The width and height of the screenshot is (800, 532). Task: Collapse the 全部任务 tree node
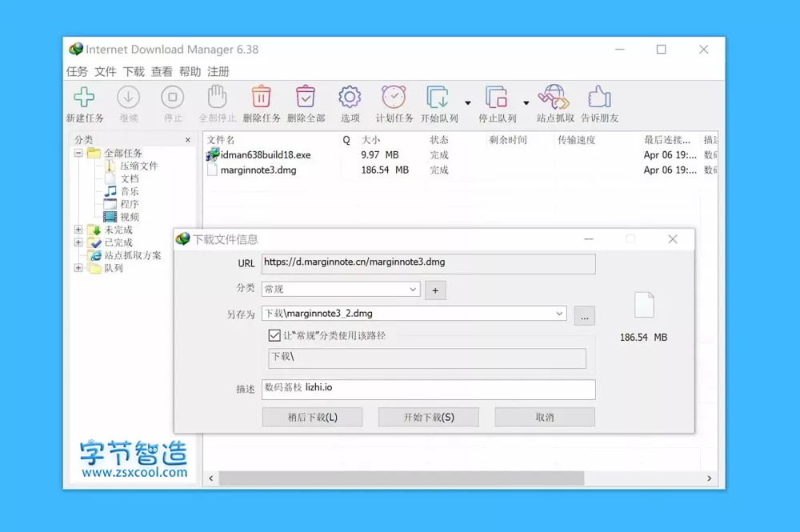click(x=78, y=153)
